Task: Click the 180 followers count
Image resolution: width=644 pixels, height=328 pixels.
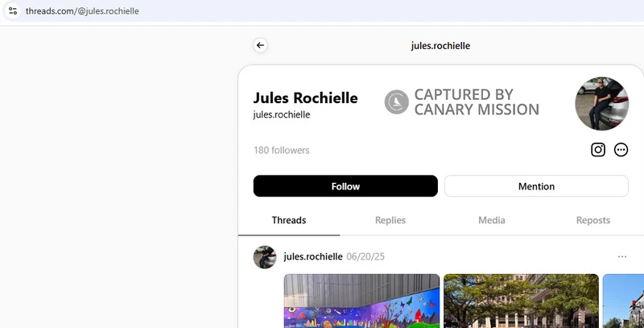Action: 281,151
